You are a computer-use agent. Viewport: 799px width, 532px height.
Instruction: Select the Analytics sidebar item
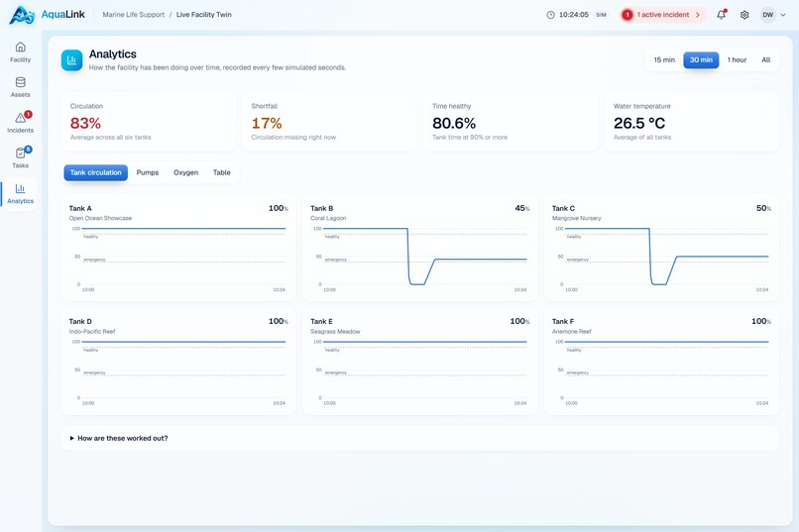(x=21, y=194)
